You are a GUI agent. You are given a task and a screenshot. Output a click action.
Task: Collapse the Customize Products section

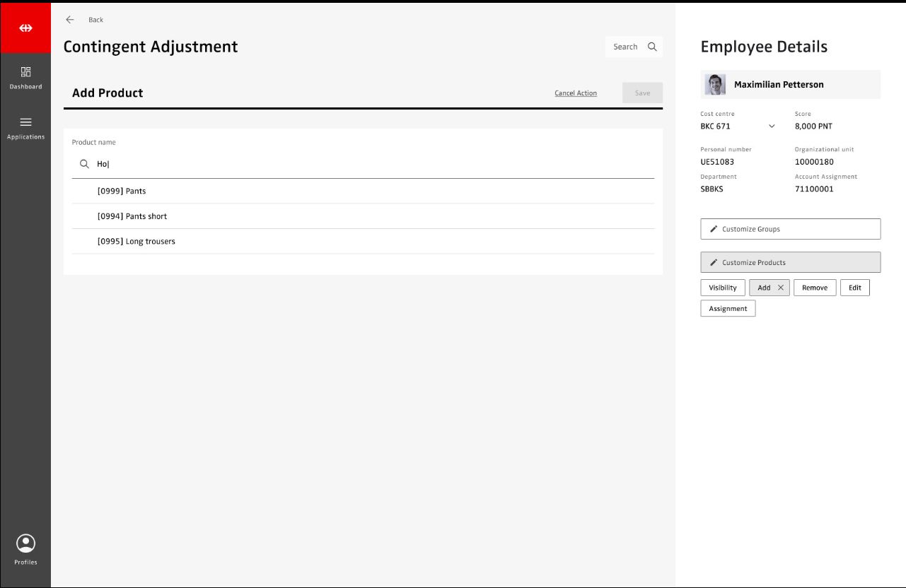tap(790, 262)
